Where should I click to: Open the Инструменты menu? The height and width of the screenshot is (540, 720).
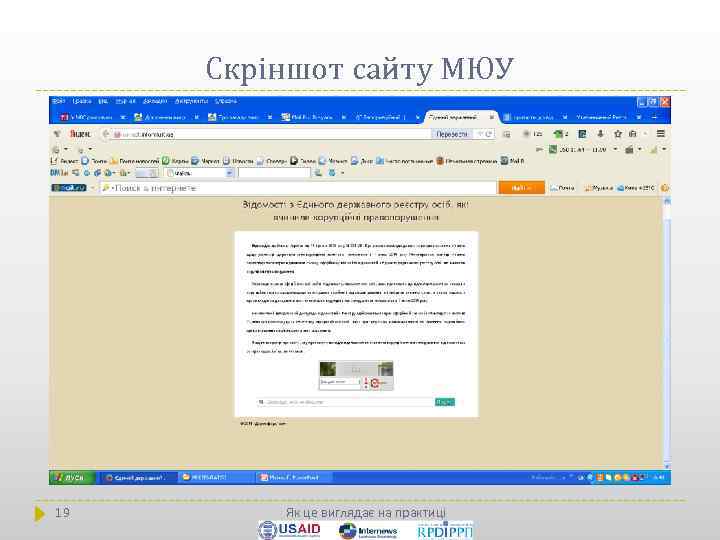191,101
